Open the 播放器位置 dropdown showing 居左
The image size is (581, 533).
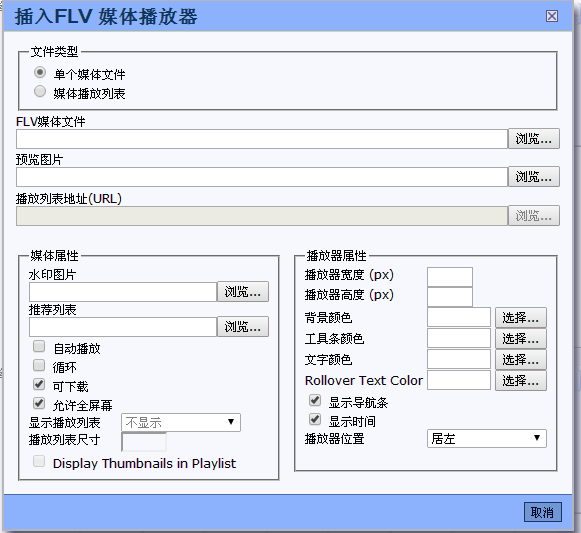click(487, 438)
